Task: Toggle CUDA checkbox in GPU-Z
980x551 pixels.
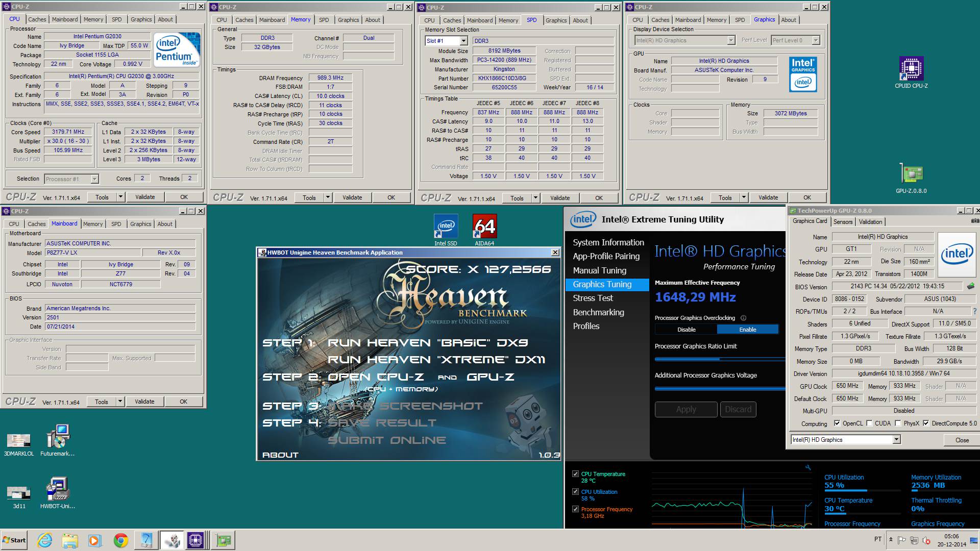Action: [x=869, y=423]
